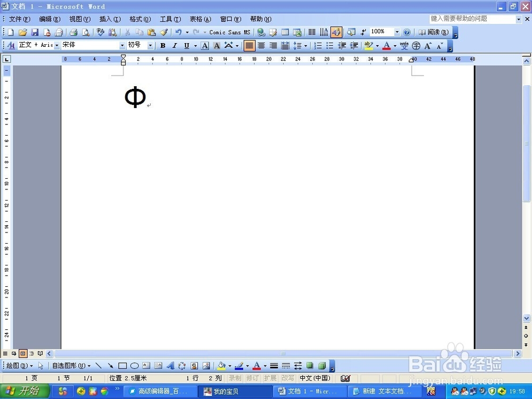Open the 编辑 menu
Image resolution: width=532 pixels, height=399 pixels.
[x=49, y=19]
